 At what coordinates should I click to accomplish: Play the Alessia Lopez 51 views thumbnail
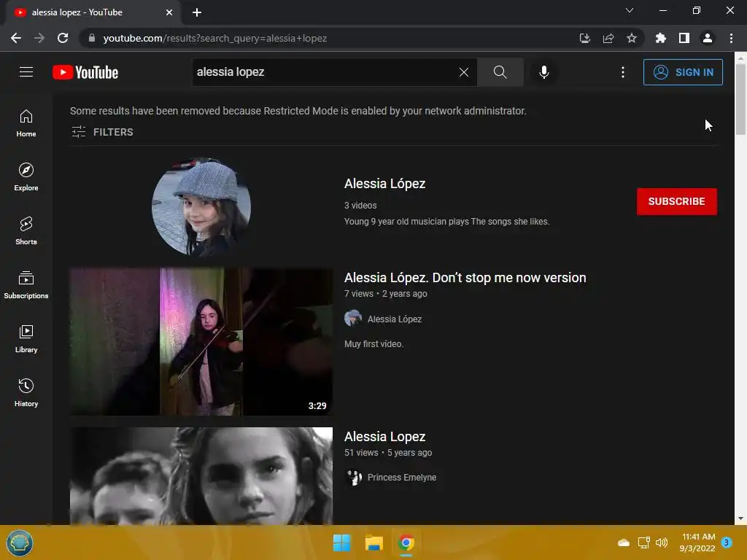pyautogui.click(x=201, y=475)
